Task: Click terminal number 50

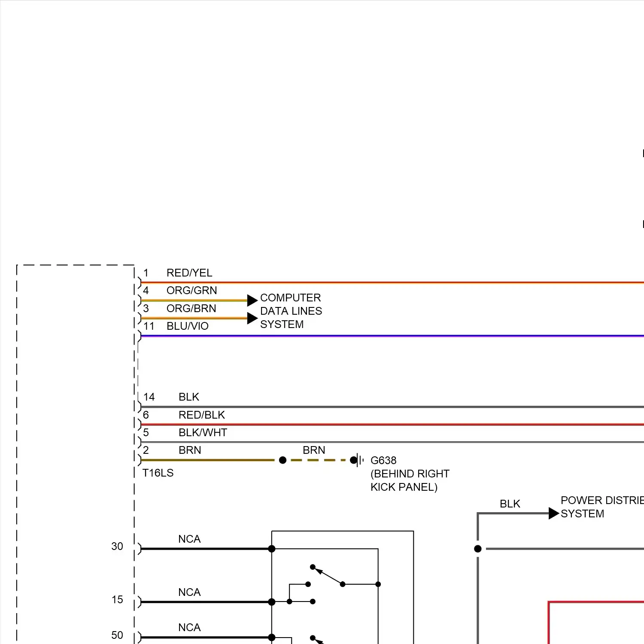Action: [117, 635]
